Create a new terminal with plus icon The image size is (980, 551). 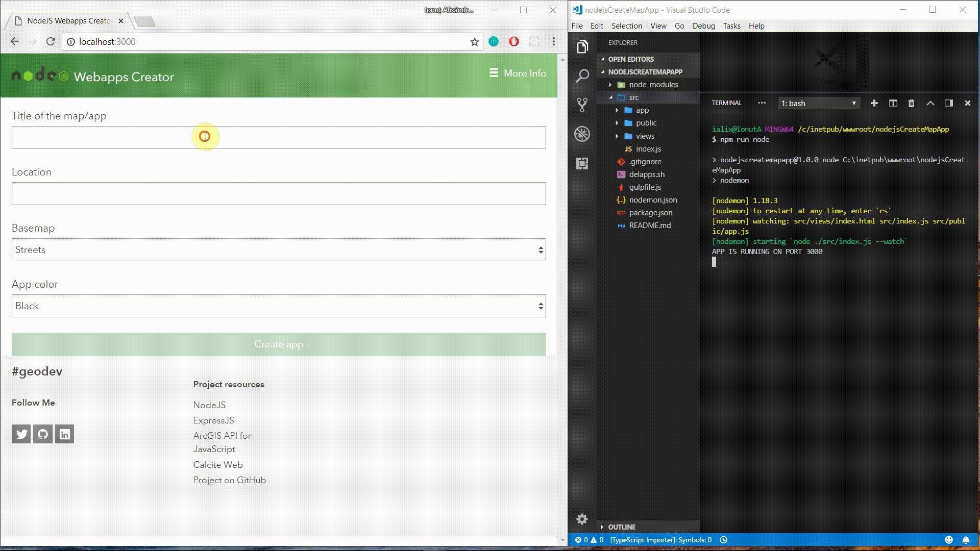874,103
